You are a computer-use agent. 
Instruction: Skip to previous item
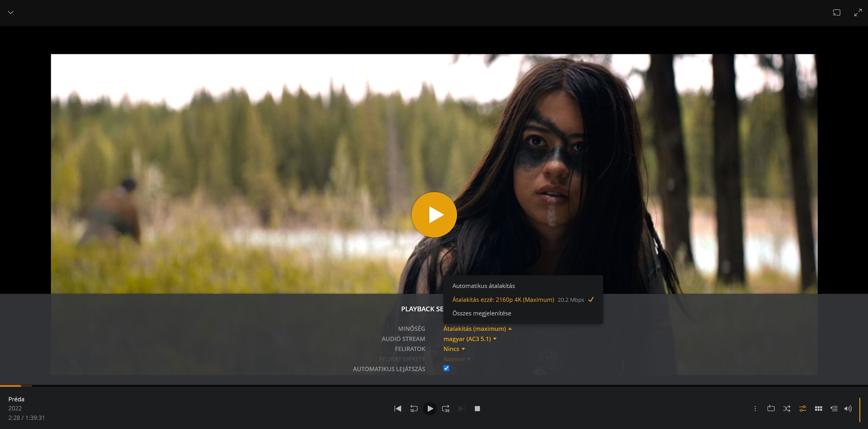(x=398, y=409)
